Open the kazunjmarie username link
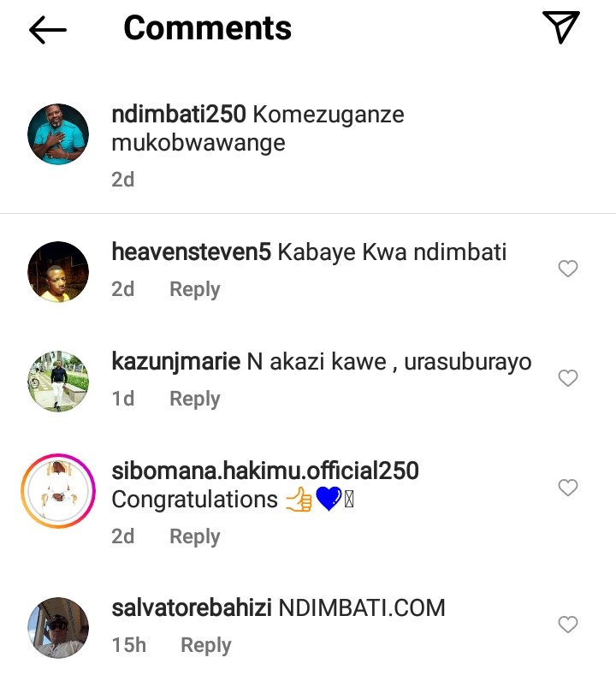The width and height of the screenshot is (616, 681). click(x=175, y=361)
